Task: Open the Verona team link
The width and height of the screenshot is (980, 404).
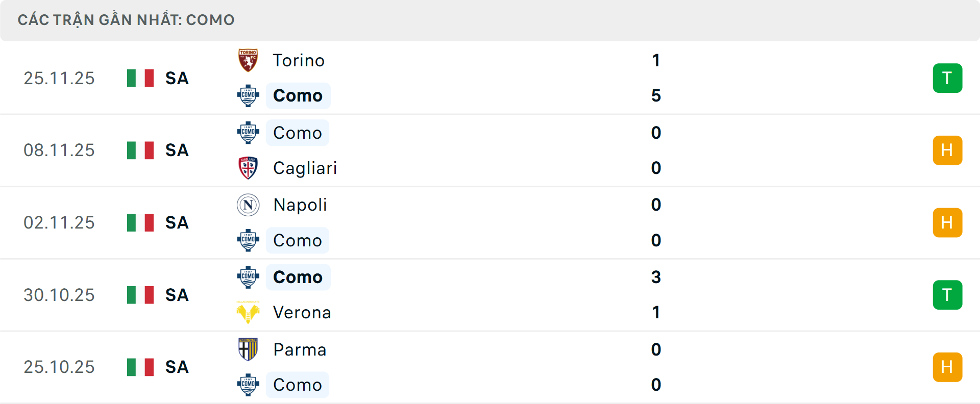Action: pyautogui.click(x=302, y=312)
